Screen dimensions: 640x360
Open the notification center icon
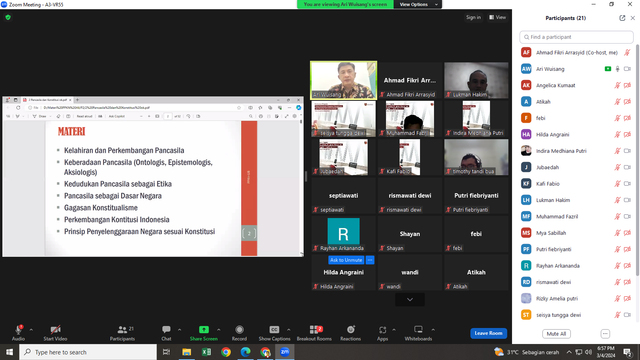point(627,352)
